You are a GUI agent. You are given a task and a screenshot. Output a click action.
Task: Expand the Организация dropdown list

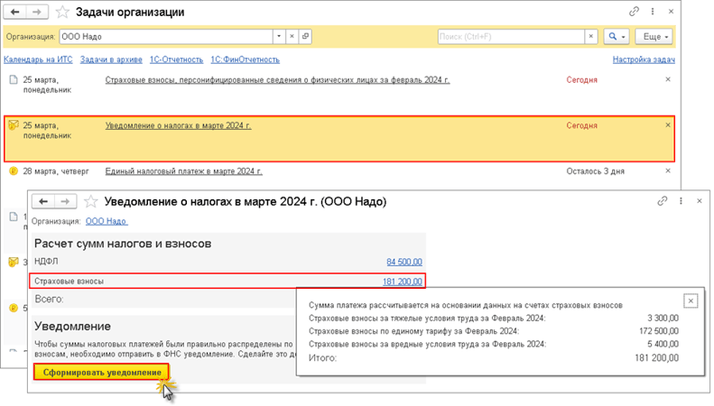[x=276, y=36]
